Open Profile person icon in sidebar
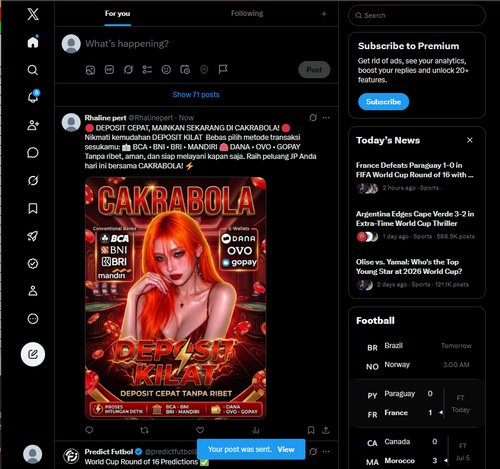The height and width of the screenshot is (469, 500). coord(33,291)
